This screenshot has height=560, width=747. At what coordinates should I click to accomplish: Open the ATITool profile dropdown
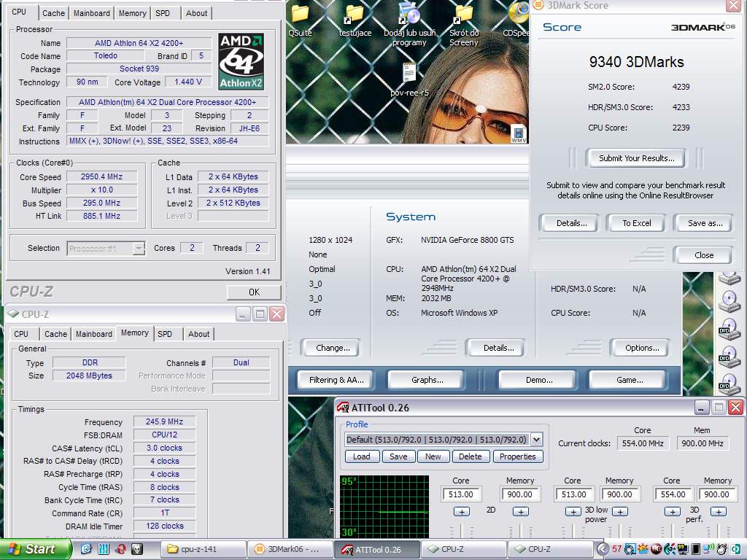tap(536, 439)
